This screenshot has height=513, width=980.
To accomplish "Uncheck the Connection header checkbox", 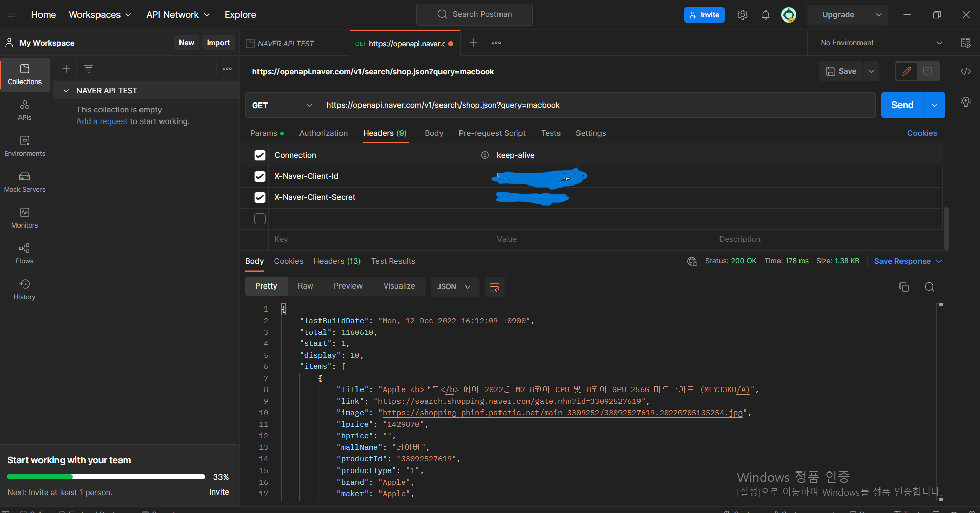I will point(260,155).
